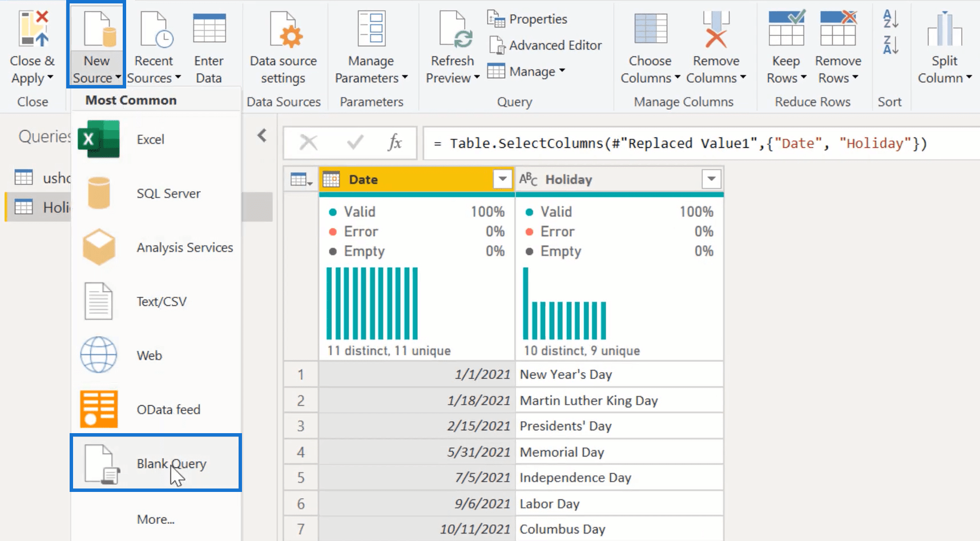The height and width of the screenshot is (541, 980).
Task: Click the Remove Columns icon
Action: [716, 29]
